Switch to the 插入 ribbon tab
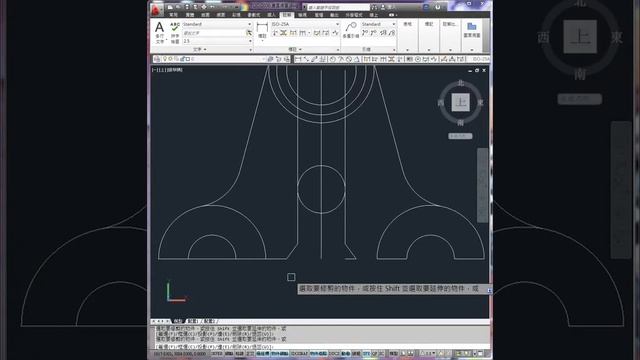 pyautogui.click(x=271, y=15)
